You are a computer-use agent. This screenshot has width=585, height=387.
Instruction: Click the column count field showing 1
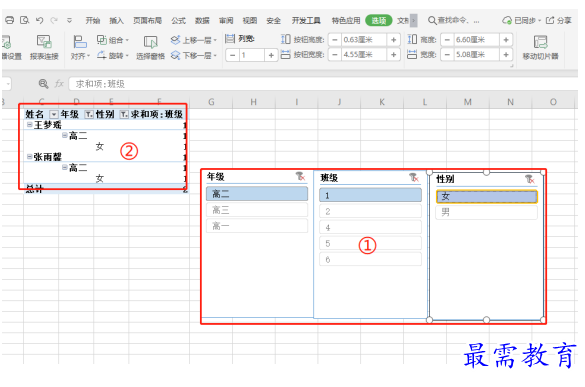tap(252, 55)
